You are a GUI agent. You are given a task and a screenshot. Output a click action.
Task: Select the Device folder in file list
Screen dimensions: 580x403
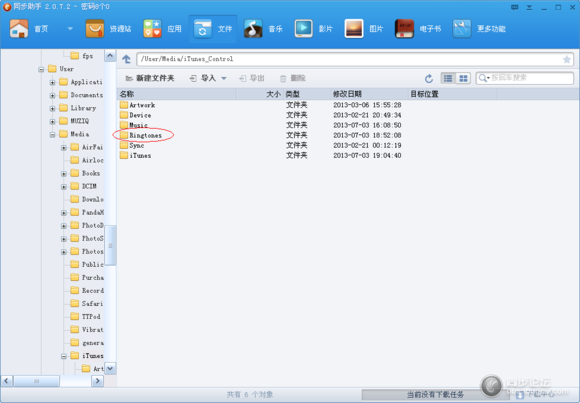coord(135,115)
